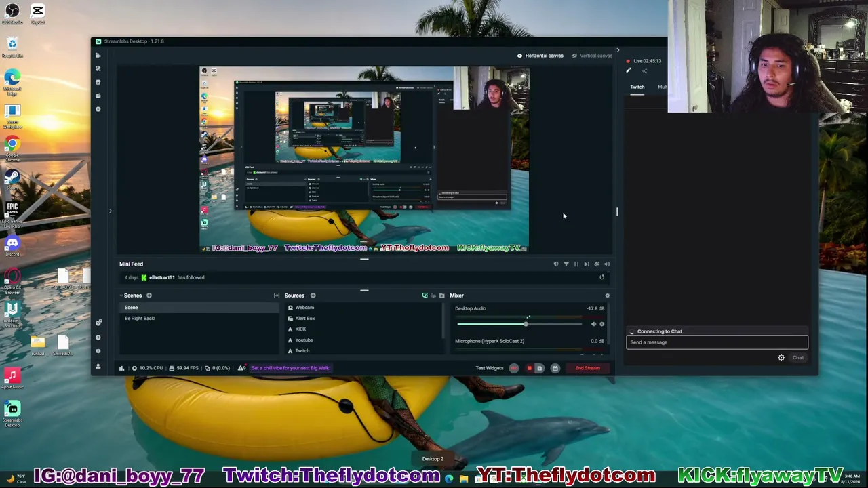The image size is (868, 488).
Task: Open Mixer advanced audio settings gear
Action: click(607, 296)
